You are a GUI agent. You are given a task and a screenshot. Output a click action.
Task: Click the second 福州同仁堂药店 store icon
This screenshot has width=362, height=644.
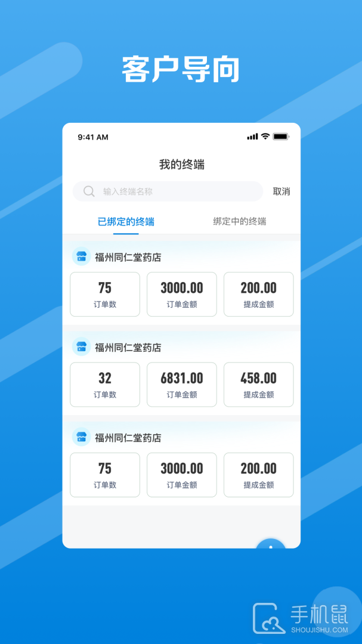tap(81, 346)
